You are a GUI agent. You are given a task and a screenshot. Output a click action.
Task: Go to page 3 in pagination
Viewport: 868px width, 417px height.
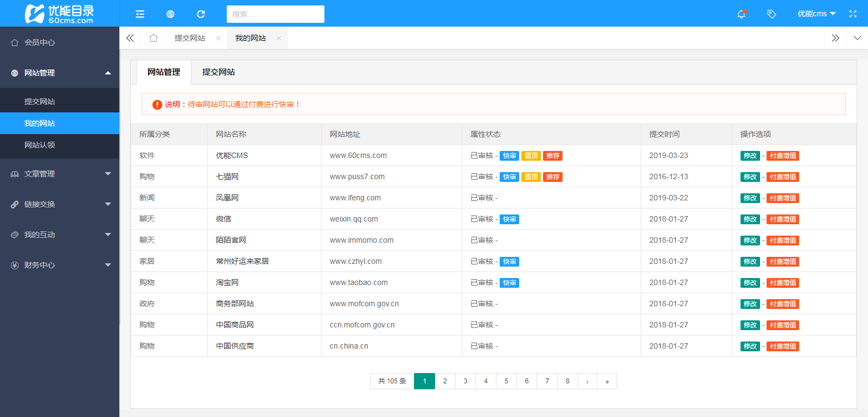click(465, 381)
